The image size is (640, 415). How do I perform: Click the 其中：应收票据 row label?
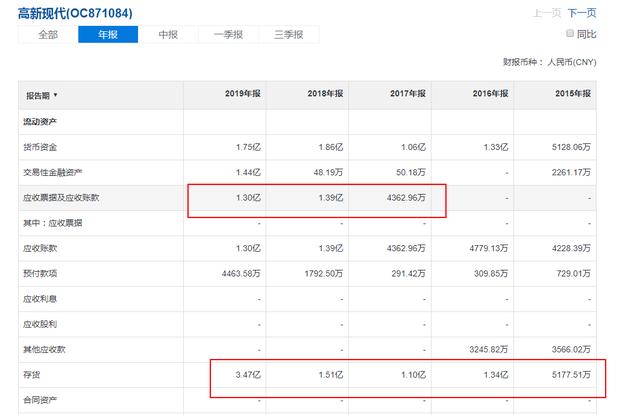53,223
